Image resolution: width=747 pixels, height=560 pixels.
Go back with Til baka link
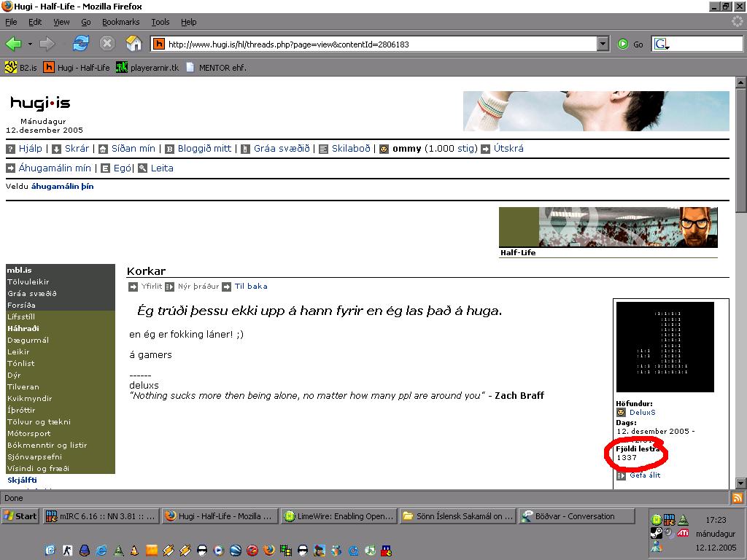pos(251,286)
